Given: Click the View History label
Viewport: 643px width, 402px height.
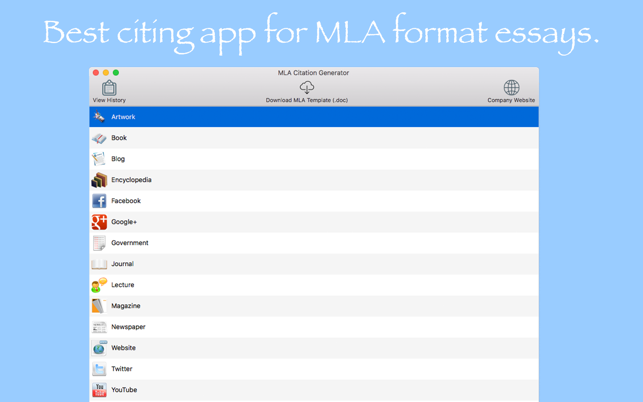Looking at the screenshot, I should tap(109, 100).
